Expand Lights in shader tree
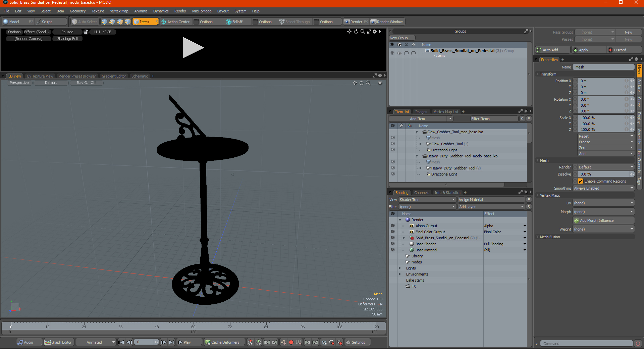The height and width of the screenshot is (349, 644). point(400,268)
